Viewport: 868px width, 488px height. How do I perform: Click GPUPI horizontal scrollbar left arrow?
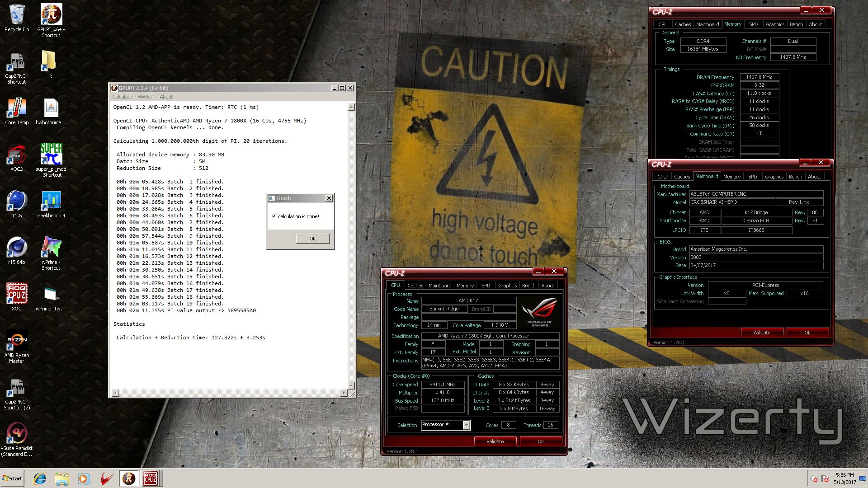116,393
